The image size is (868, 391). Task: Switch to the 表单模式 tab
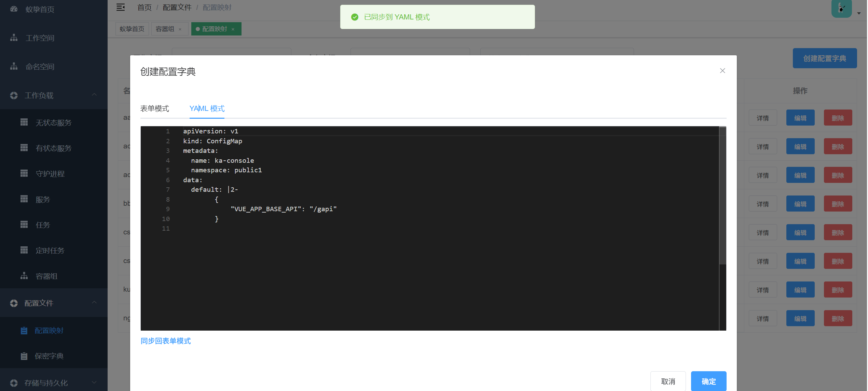tap(154, 108)
